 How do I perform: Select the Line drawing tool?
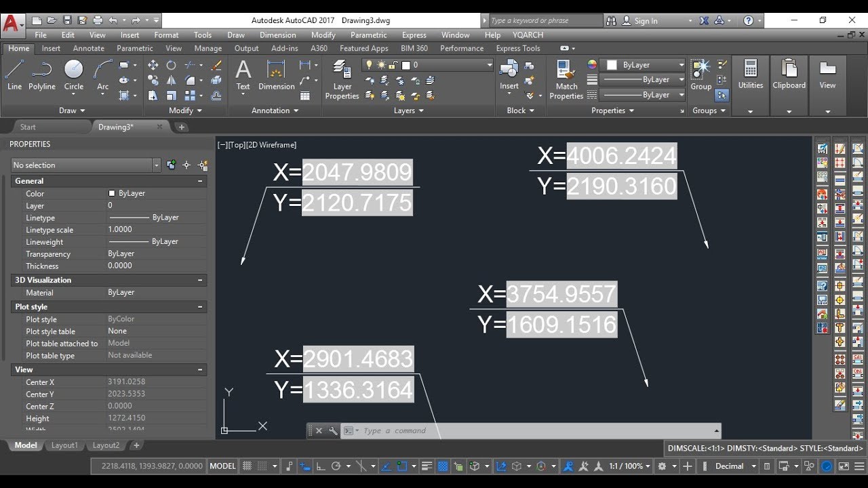[14, 75]
